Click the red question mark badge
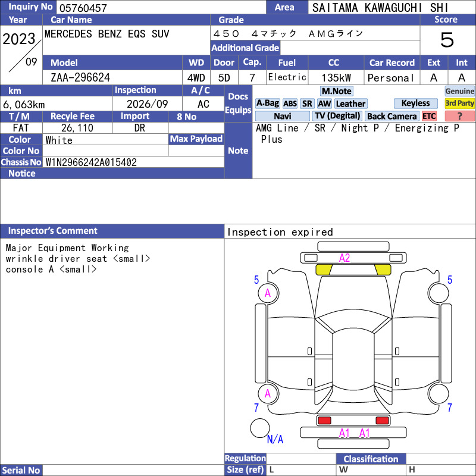This screenshot has width=476, height=476. [459, 116]
